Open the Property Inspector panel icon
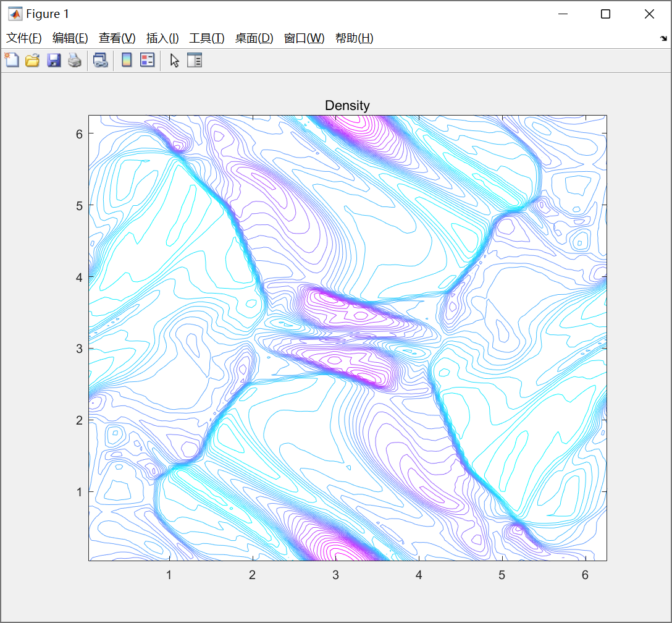This screenshot has width=672, height=623. pos(195,60)
